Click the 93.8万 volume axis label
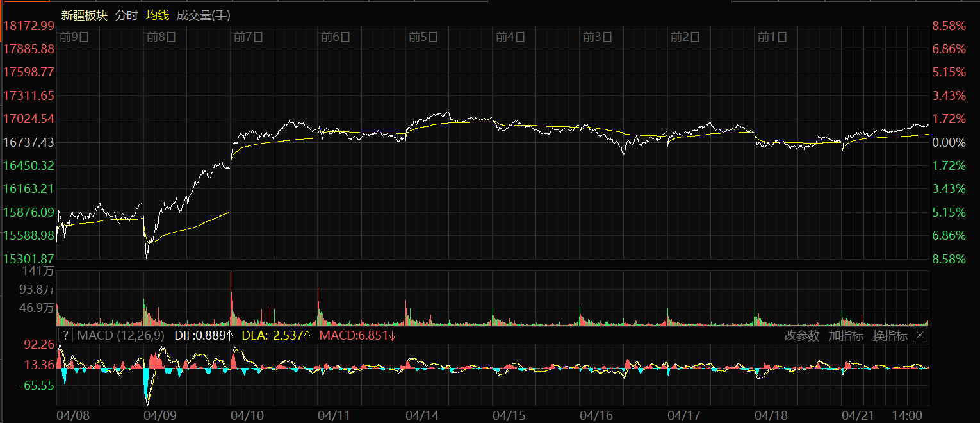The image size is (980, 423). (x=37, y=288)
